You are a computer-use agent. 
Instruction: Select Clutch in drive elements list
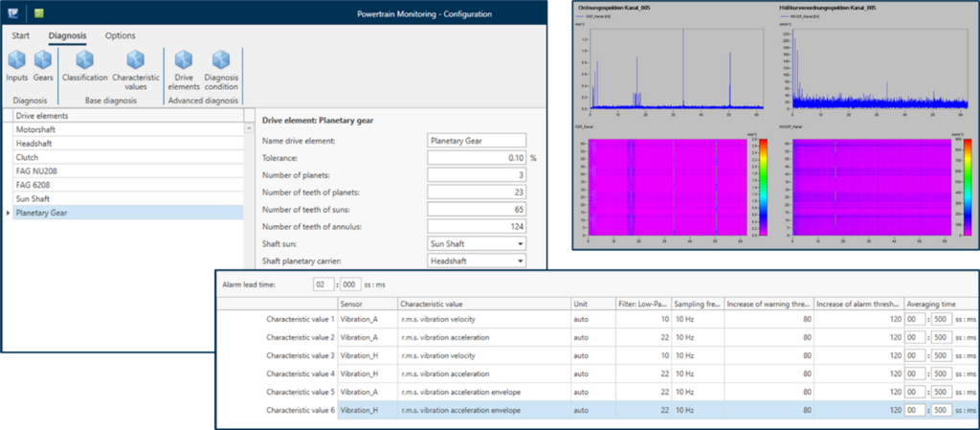pyautogui.click(x=30, y=156)
